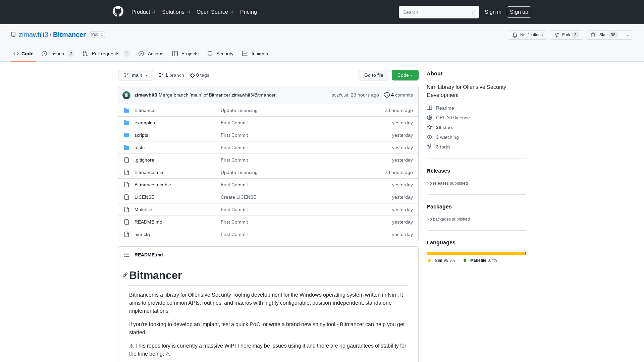
Task: Open the README table of contents icon
Action: pos(126,255)
